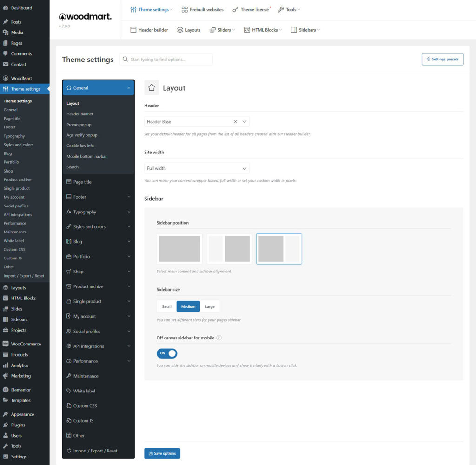Screen dimensions: 476x465
Task: Expand the Styles and colors section
Action: pyautogui.click(x=99, y=226)
